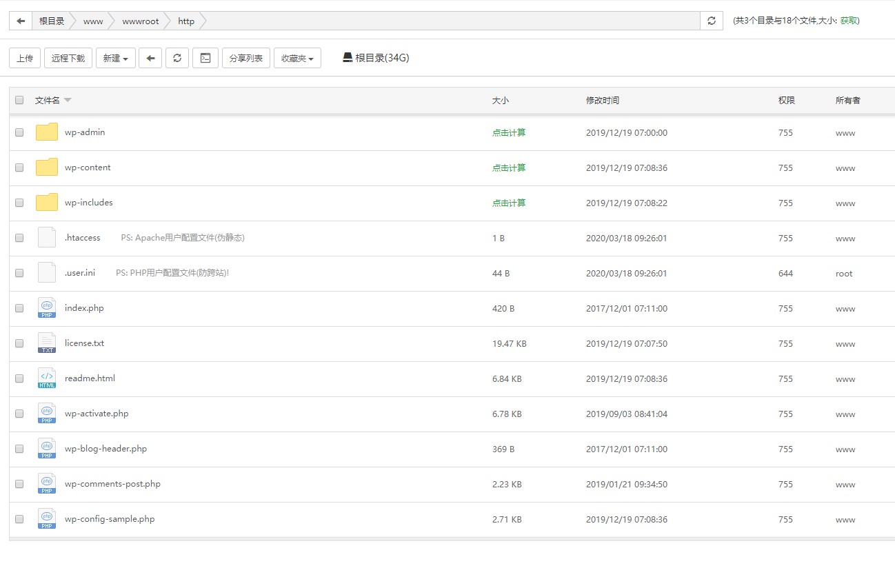Click the root owner of .user.ini
The image size is (895, 588).
tap(844, 273)
